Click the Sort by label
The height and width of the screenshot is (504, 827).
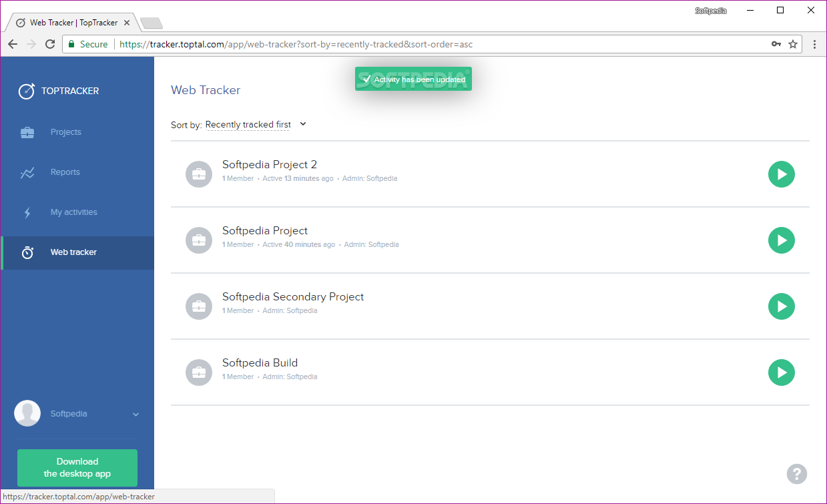pyautogui.click(x=186, y=125)
